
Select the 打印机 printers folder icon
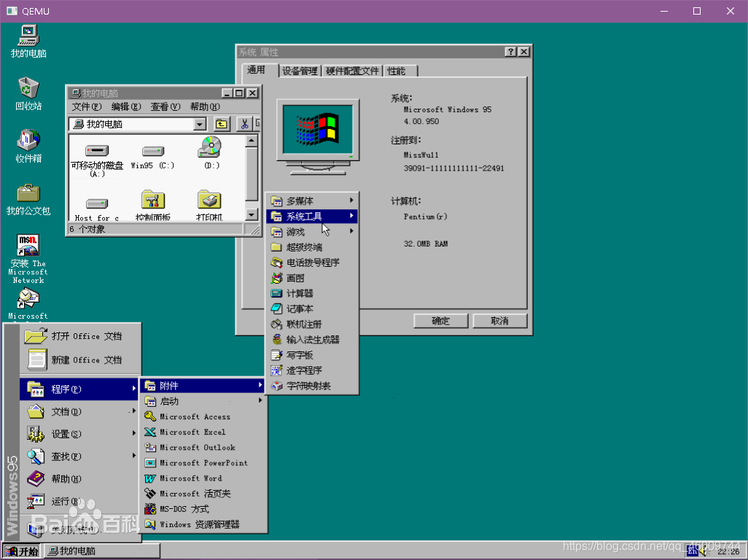coord(209,206)
